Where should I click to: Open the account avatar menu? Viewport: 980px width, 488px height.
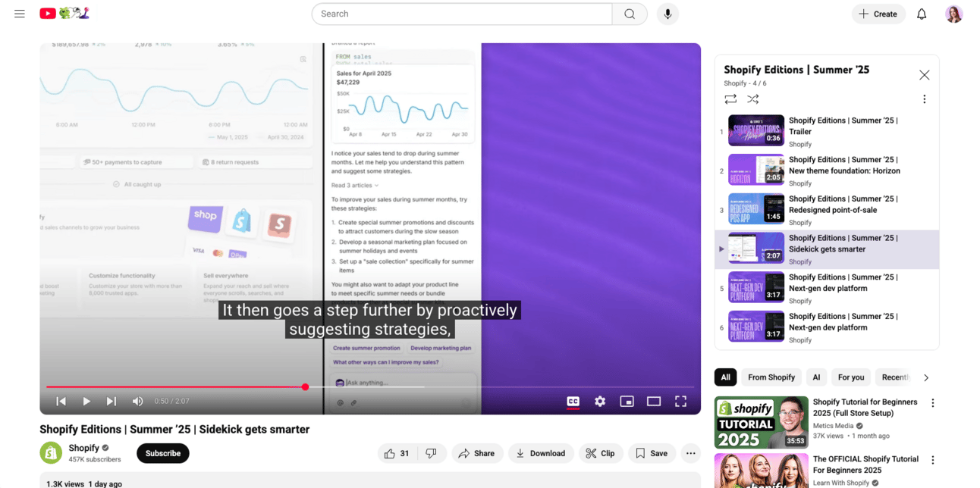tap(954, 14)
